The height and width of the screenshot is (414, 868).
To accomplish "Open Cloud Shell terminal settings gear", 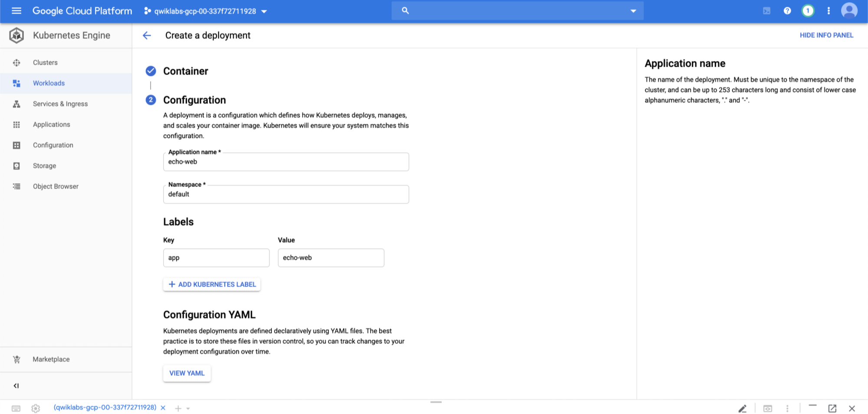I will (x=36, y=408).
